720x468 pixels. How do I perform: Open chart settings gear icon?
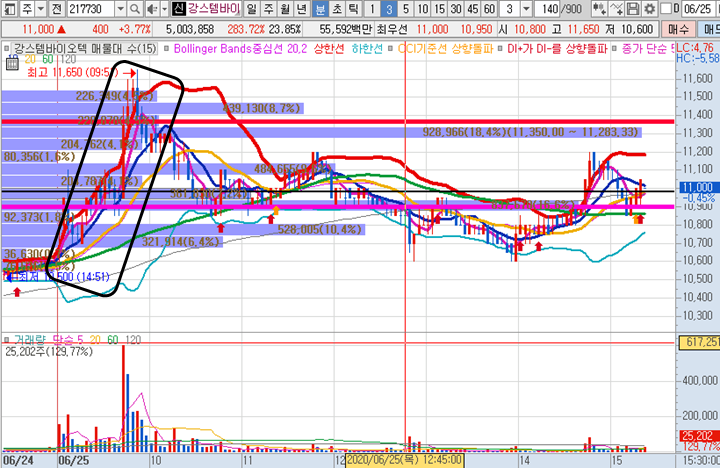click(649, 9)
